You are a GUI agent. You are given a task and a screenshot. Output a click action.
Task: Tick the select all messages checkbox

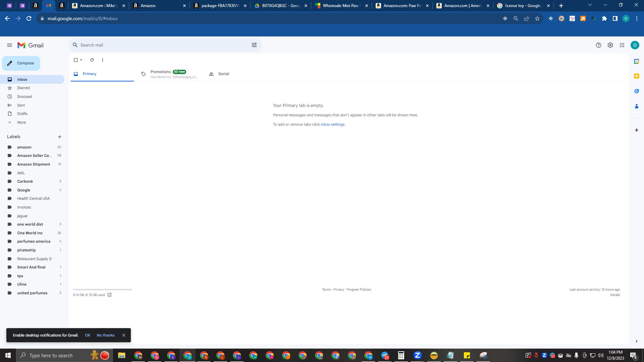coord(76,60)
